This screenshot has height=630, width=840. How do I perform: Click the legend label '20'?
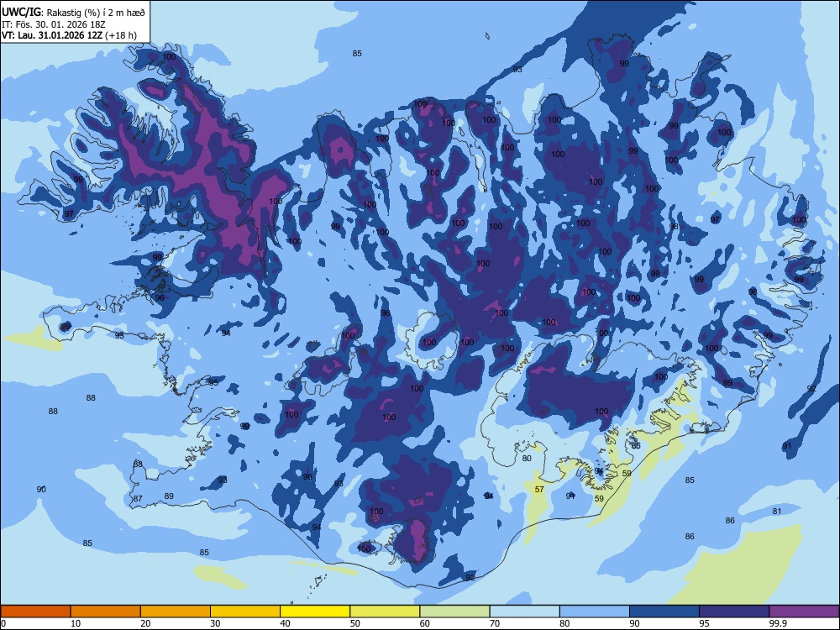pos(145,623)
